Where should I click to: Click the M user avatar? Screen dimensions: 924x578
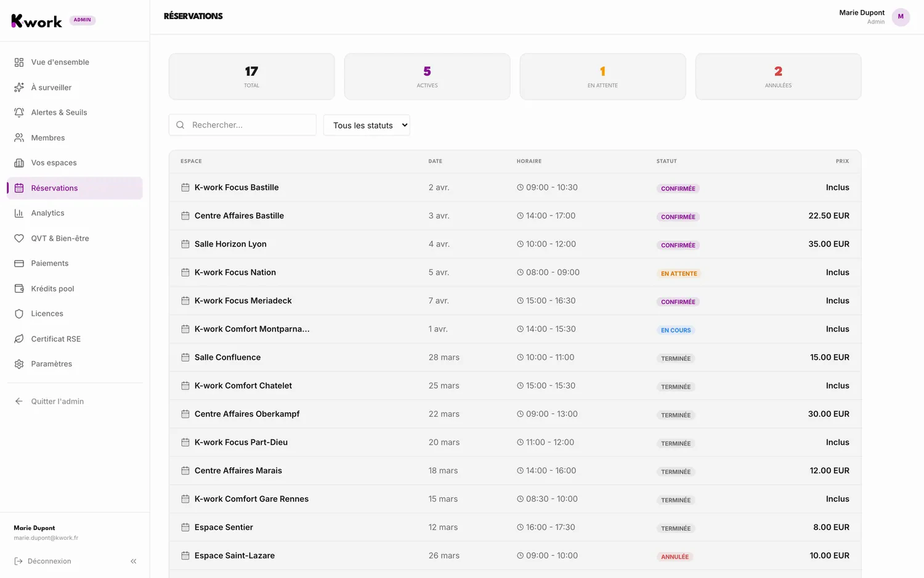(901, 17)
